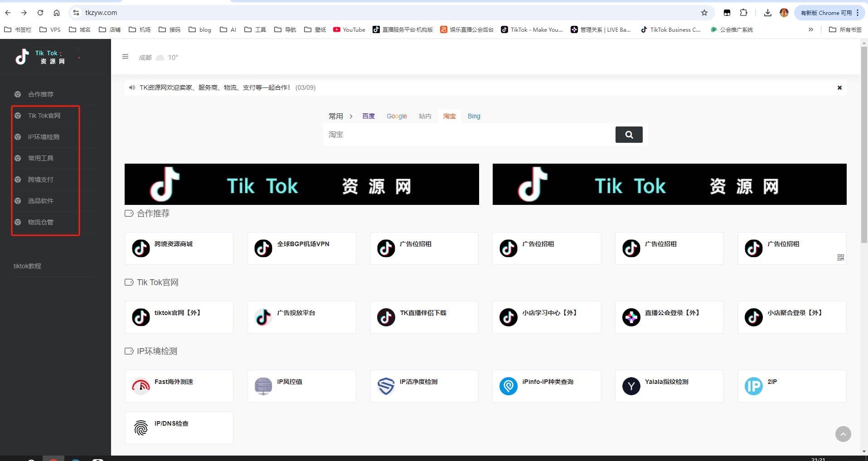868x461 pixels.
Task: Open the tiktok教程 sidebar link
Action: click(27, 266)
